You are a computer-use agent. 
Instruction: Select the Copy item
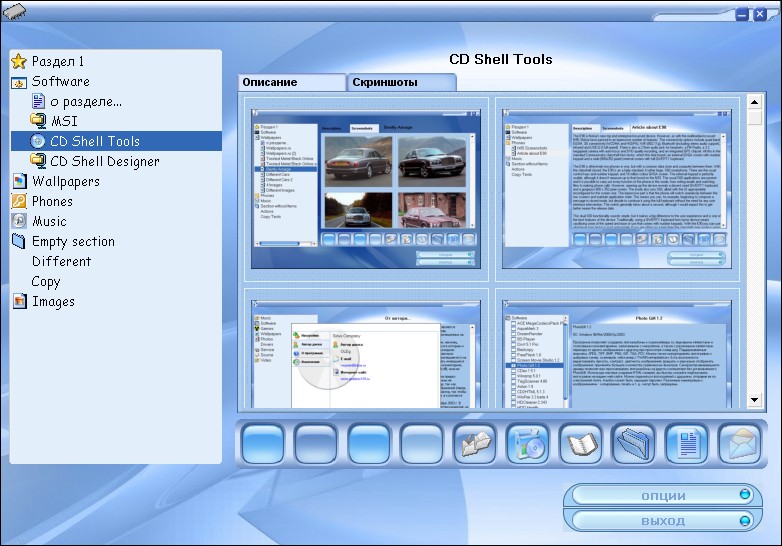point(45,282)
